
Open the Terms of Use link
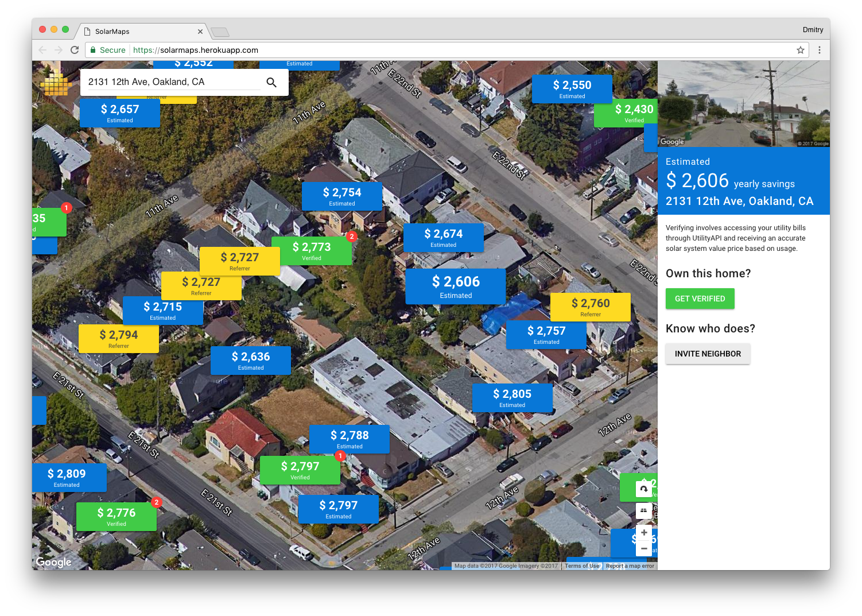pyautogui.click(x=582, y=566)
